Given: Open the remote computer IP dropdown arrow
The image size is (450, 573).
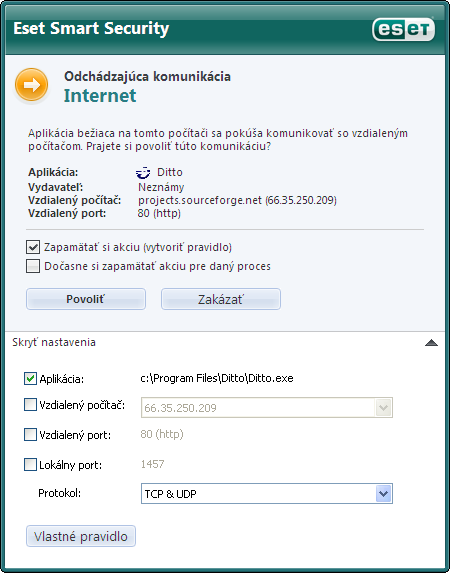Looking at the screenshot, I should 383,407.
